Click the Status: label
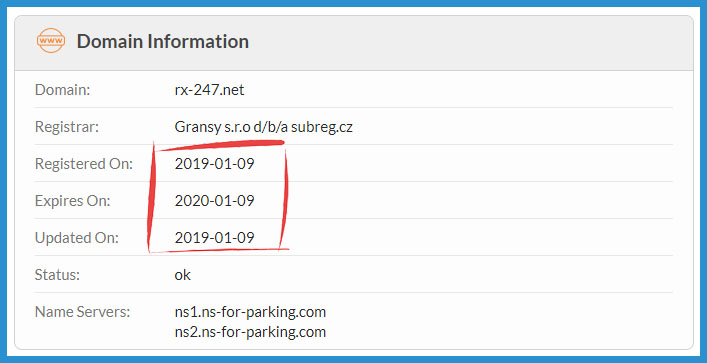The height and width of the screenshot is (363, 707). tap(57, 275)
